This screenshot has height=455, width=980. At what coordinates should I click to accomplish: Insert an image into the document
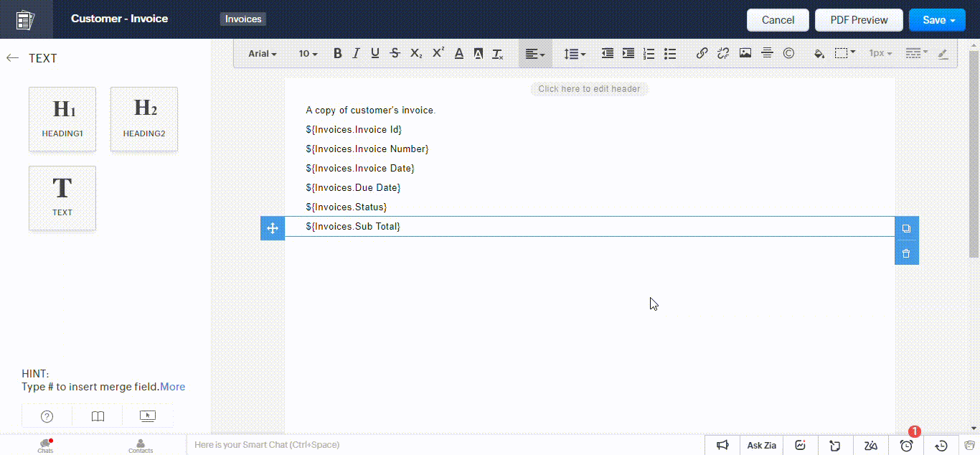[745, 52]
